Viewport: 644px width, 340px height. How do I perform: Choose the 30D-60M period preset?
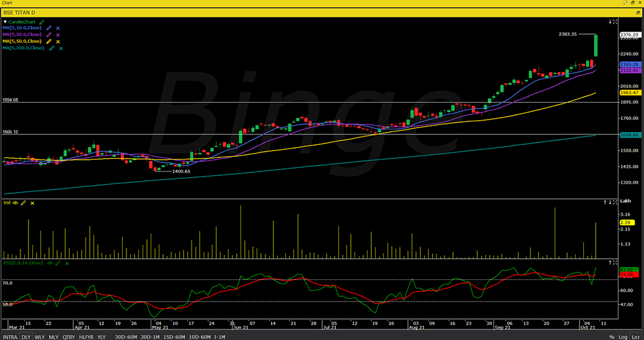tap(126, 337)
